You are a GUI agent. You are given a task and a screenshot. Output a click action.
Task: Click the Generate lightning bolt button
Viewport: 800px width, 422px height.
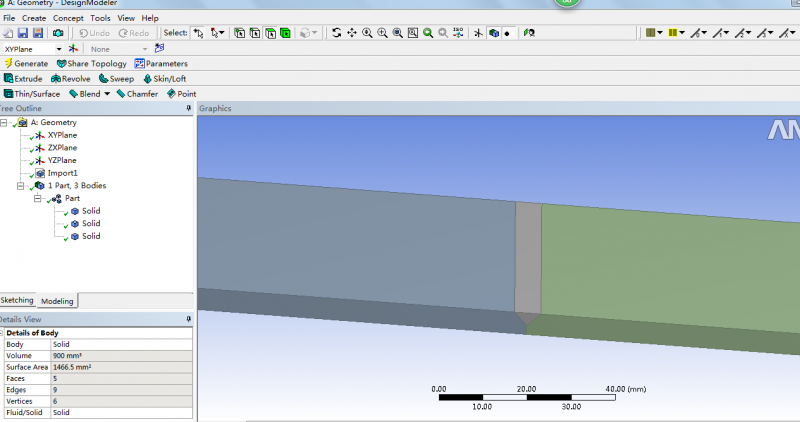[x=26, y=63]
